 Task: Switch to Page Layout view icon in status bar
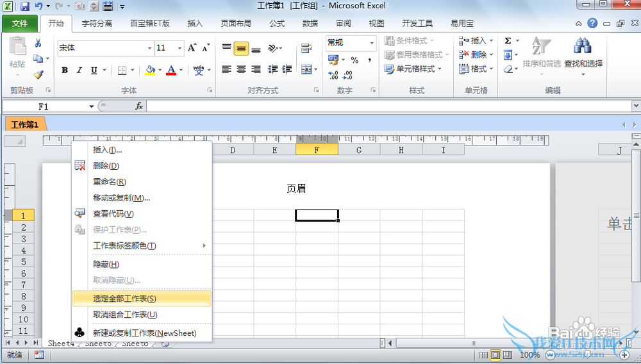pyautogui.click(x=495, y=355)
